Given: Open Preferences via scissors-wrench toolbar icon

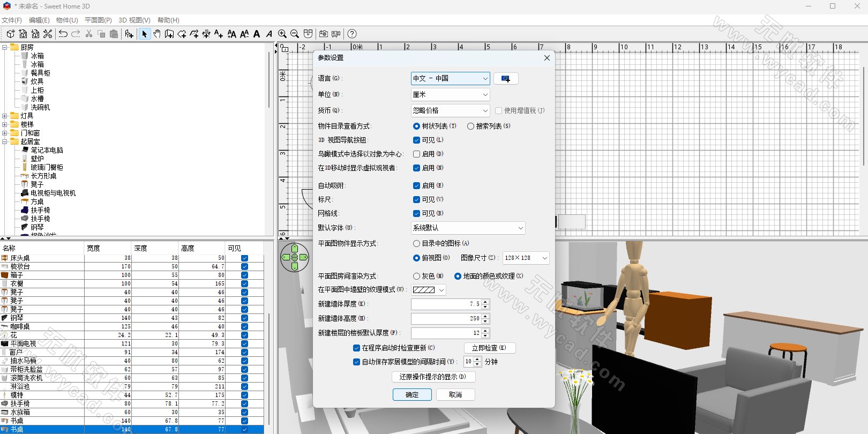Looking at the screenshot, I should pos(48,34).
